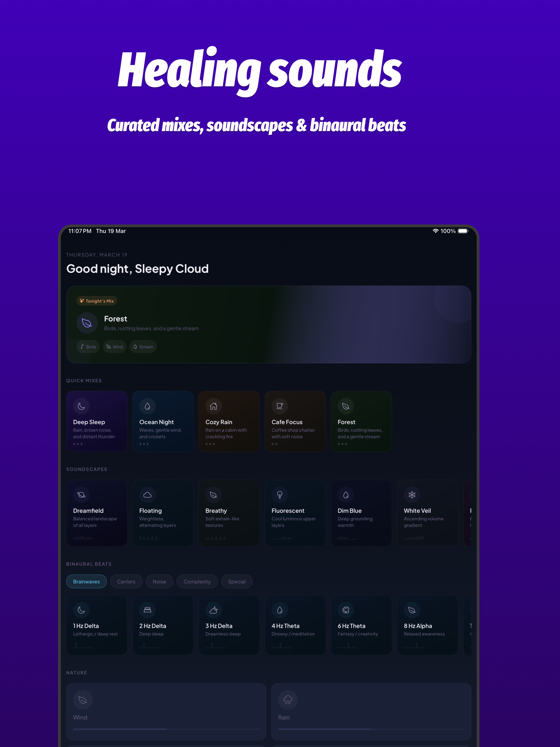Screen dimensions: 560x747
Task: Open the Dim Blue soundscape title
Action: (x=350, y=511)
